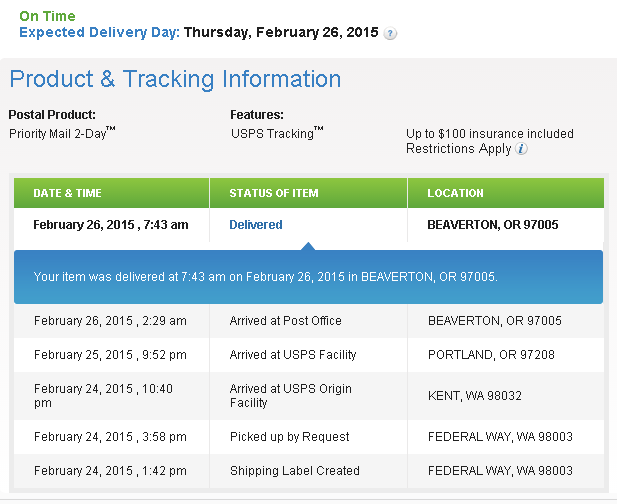Click the Product & Tracking Information heading
Image resolution: width=617 pixels, height=504 pixels.
coord(175,79)
